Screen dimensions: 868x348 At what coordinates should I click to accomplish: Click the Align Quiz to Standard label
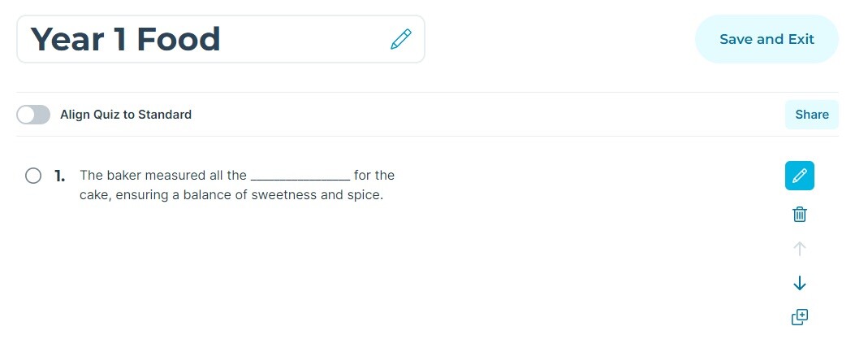click(126, 115)
